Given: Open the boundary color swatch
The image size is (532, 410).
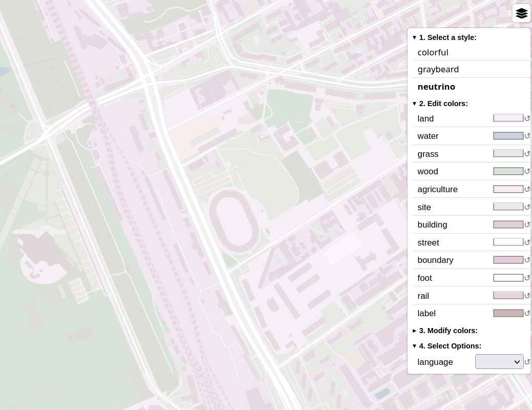Looking at the screenshot, I should 508,260.
